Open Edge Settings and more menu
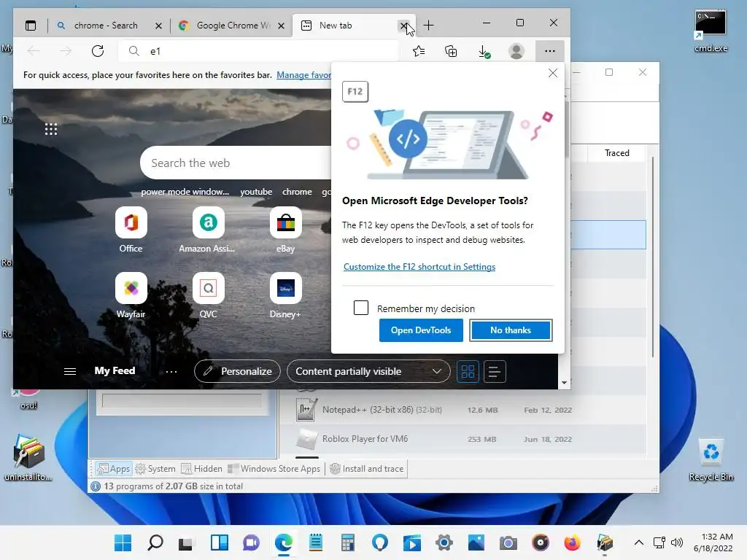Image resolution: width=747 pixels, height=560 pixels. 550,51
